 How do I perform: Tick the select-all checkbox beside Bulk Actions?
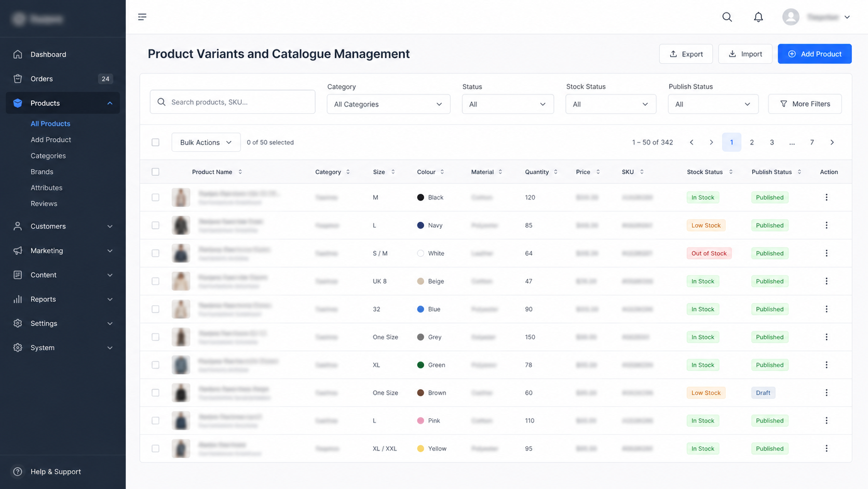coord(155,142)
